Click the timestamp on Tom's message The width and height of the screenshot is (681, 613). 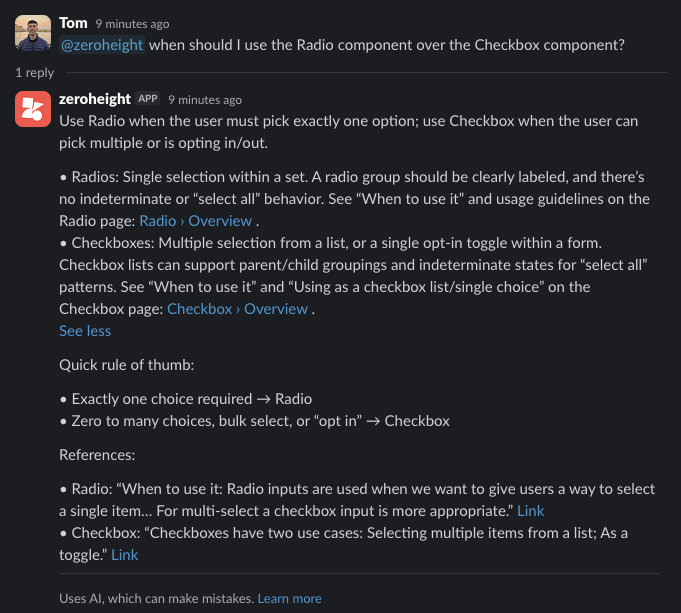click(132, 23)
